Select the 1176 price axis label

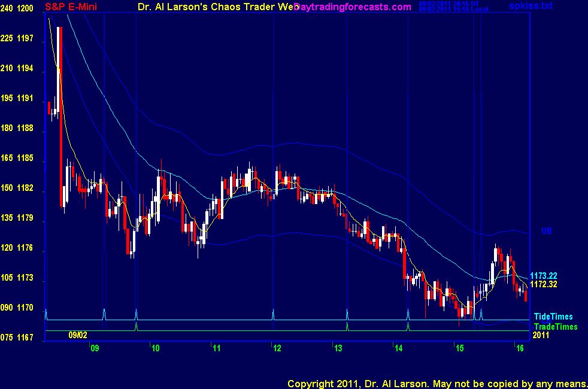[25, 248]
